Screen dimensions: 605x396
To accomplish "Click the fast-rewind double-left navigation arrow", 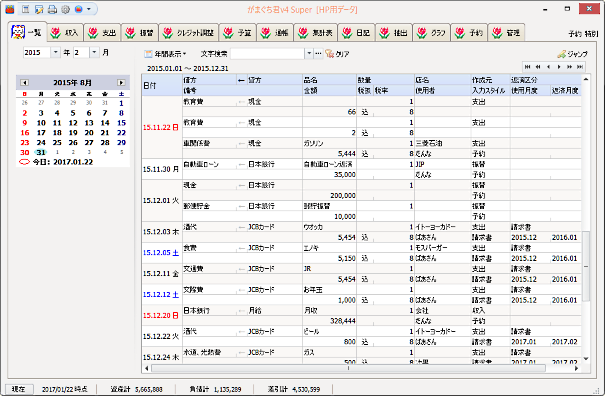I will [538, 67].
